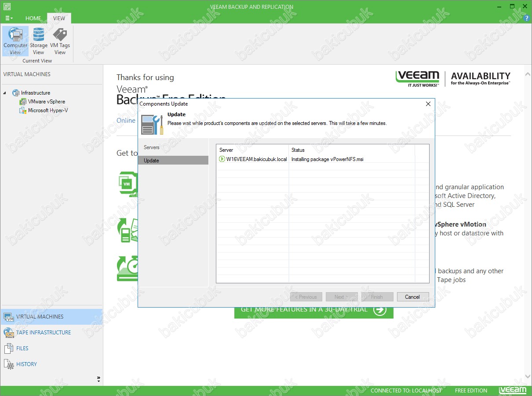Screen dimensions: 532x396
Task: Click the Server column header
Action: (x=252, y=150)
